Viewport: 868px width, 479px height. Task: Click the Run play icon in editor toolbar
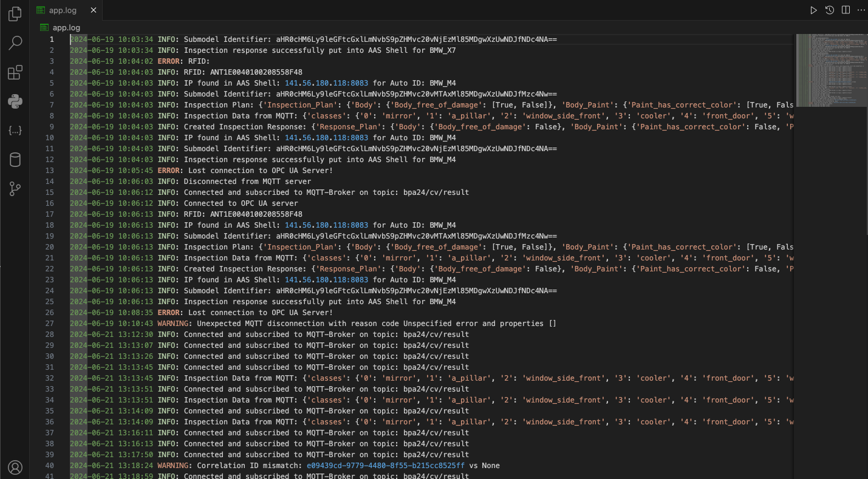(x=813, y=10)
